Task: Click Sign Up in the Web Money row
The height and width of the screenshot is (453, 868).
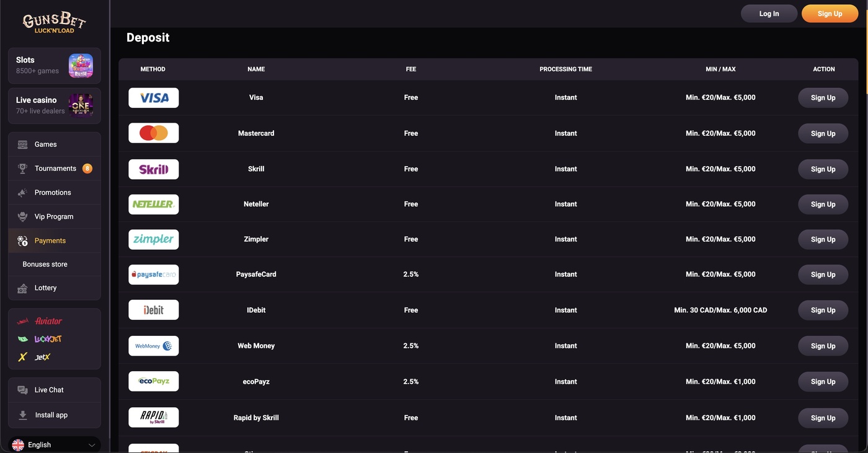Action: pyautogui.click(x=823, y=346)
